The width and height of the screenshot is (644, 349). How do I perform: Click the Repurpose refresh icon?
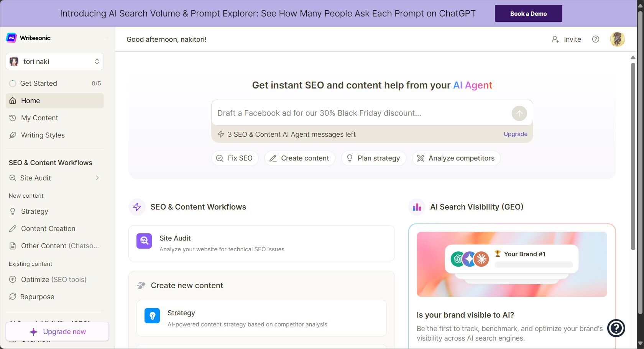pos(13,297)
